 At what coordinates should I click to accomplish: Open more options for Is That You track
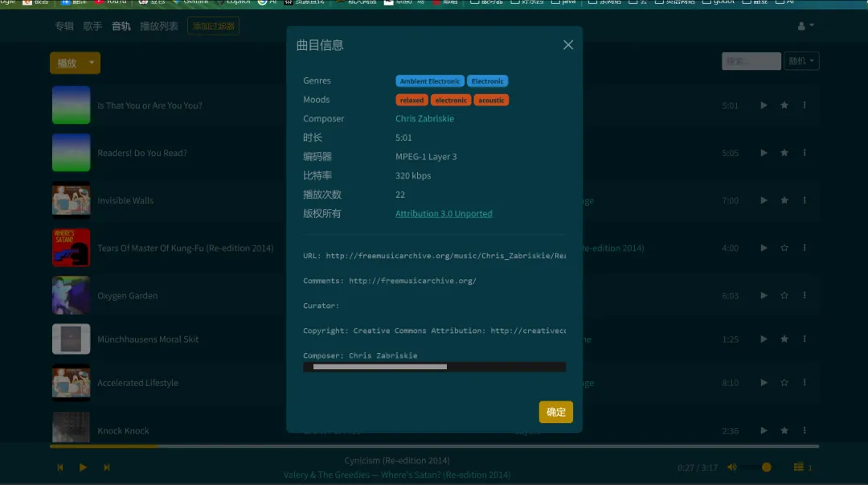click(805, 105)
